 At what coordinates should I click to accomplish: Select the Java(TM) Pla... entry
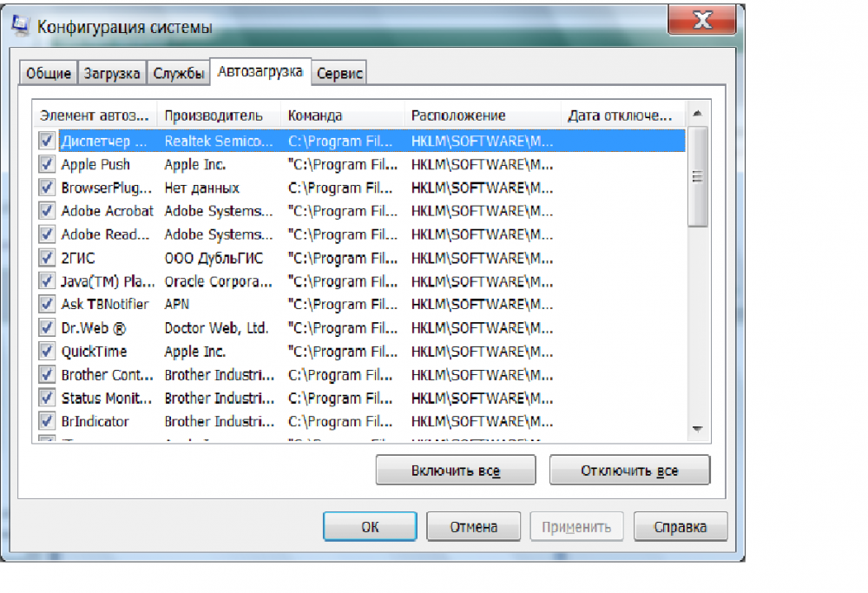coord(108,281)
